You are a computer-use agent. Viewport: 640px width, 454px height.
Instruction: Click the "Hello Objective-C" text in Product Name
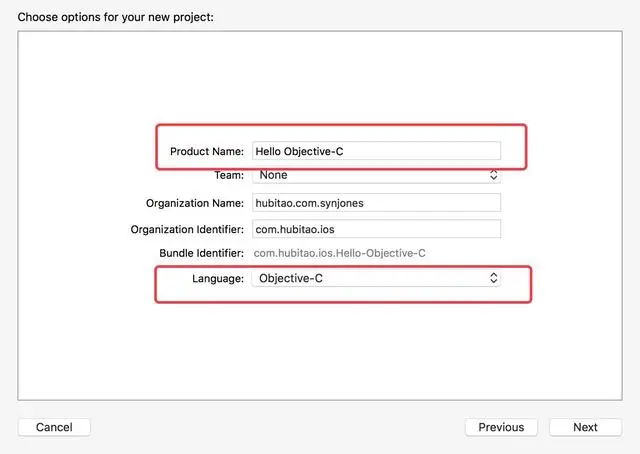pos(300,151)
